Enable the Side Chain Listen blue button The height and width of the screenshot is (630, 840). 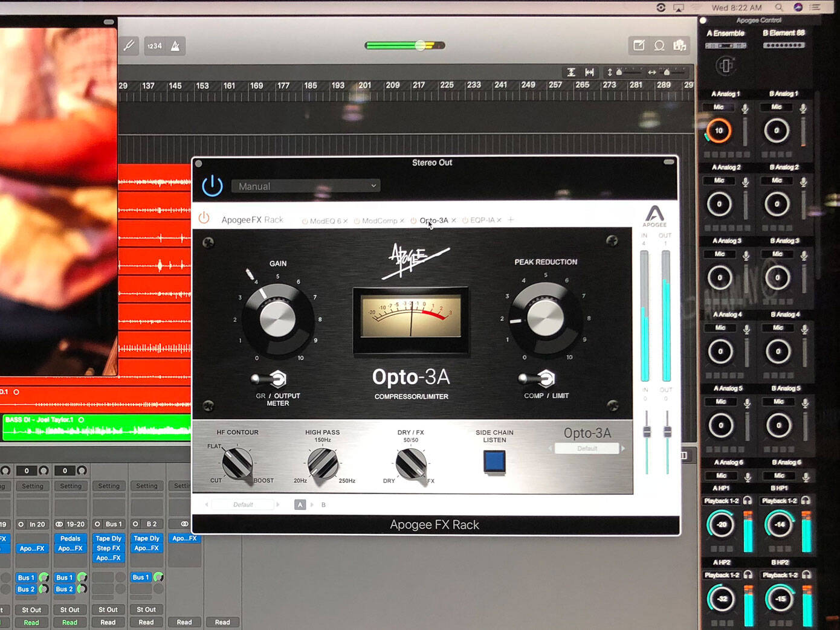[494, 462]
